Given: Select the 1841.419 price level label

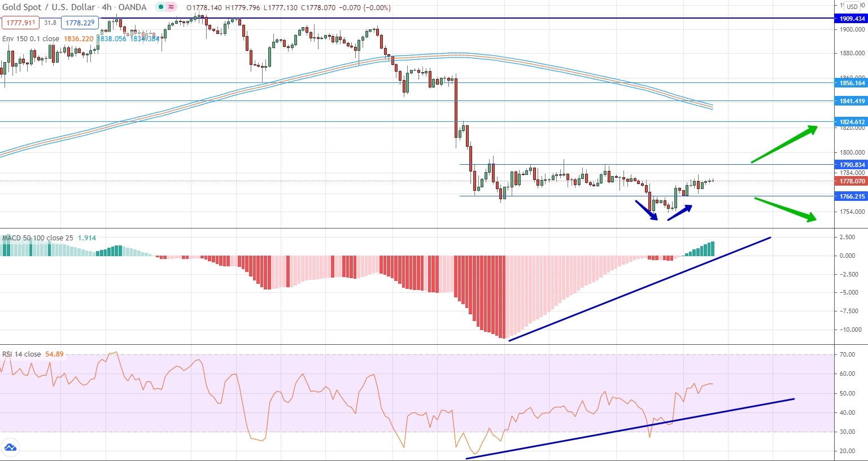Looking at the screenshot, I should (851, 101).
